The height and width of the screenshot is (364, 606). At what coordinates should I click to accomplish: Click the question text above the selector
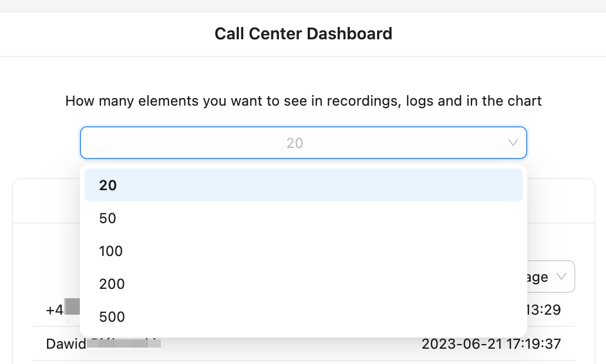click(303, 100)
